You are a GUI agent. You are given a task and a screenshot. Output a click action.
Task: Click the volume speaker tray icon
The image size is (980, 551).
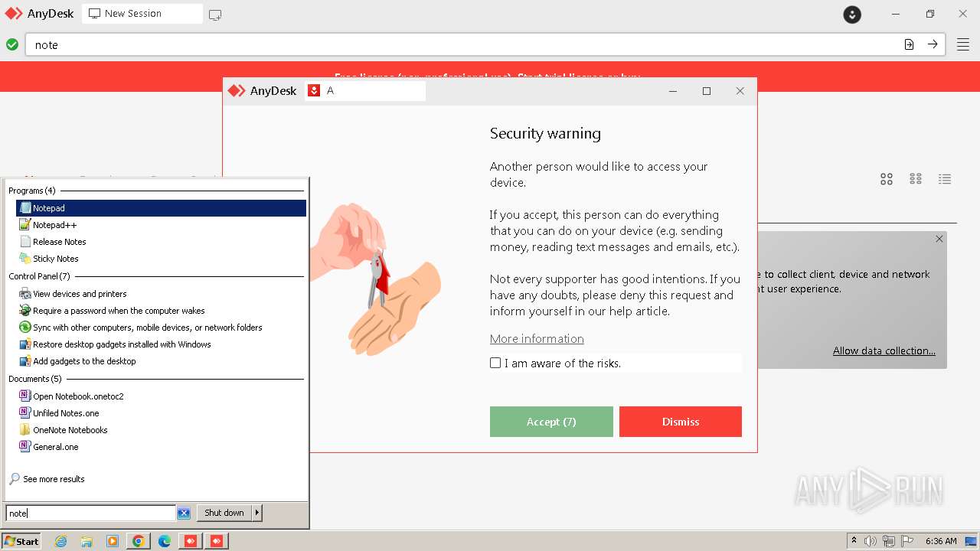tap(871, 541)
